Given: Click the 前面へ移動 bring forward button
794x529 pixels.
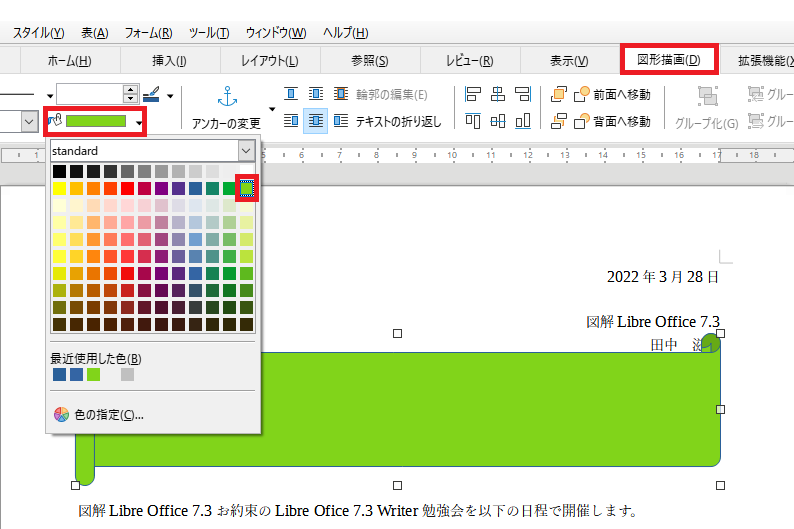Looking at the screenshot, I should (613, 94).
